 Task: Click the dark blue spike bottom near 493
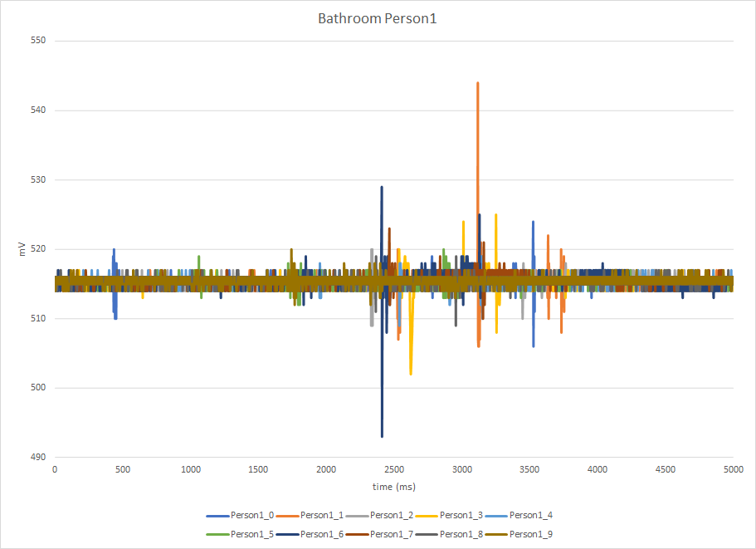pyautogui.click(x=382, y=436)
